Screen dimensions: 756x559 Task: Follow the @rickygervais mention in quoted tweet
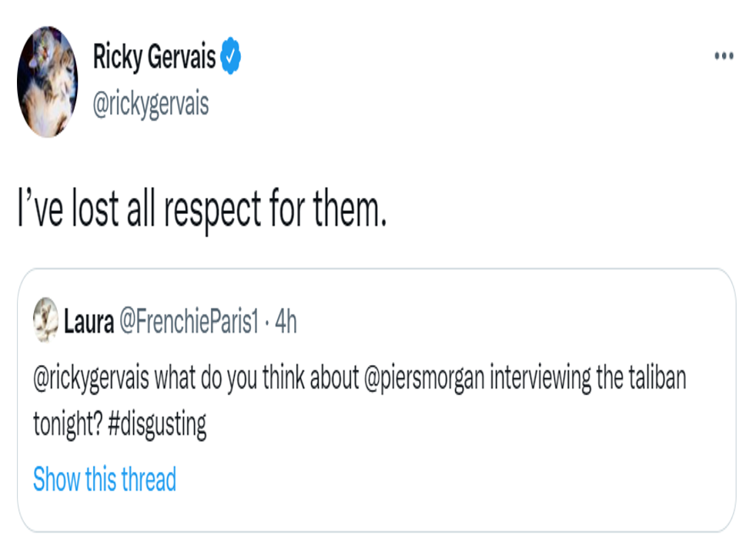(x=92, y=379)
